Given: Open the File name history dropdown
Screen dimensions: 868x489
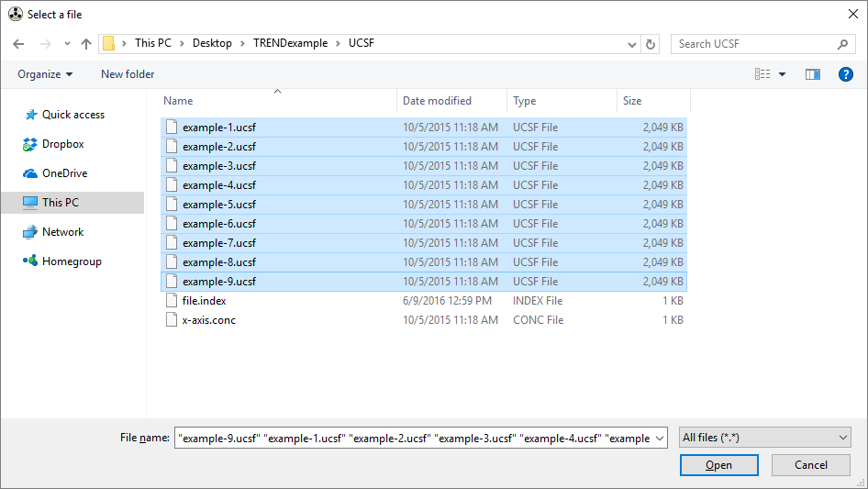Looking at the screenshot, I should [x=659, y=439].
